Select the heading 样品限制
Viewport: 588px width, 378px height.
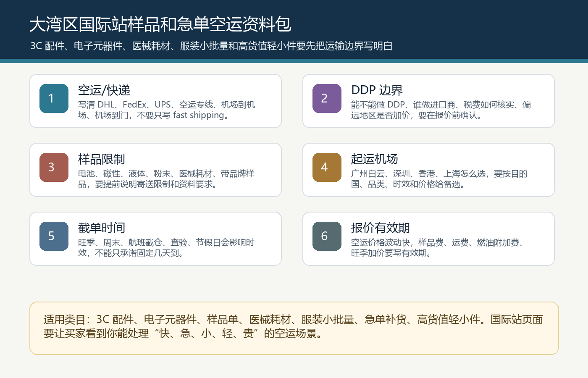click(102, 159)
